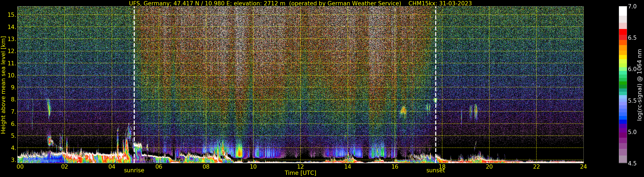Click the 9. height axis tick label
644x177 pixels.
pos(13,87)
